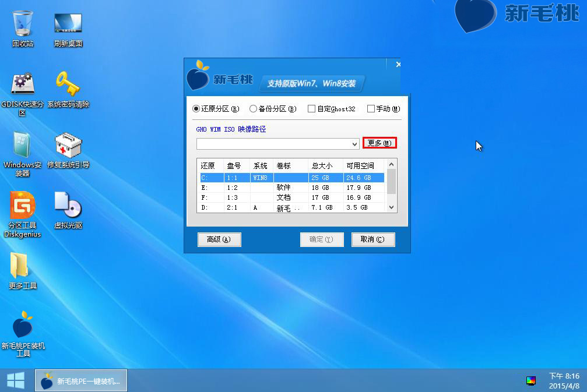
Task: Launch Windows安装器 desktop icon
Action: pos(23,154)
